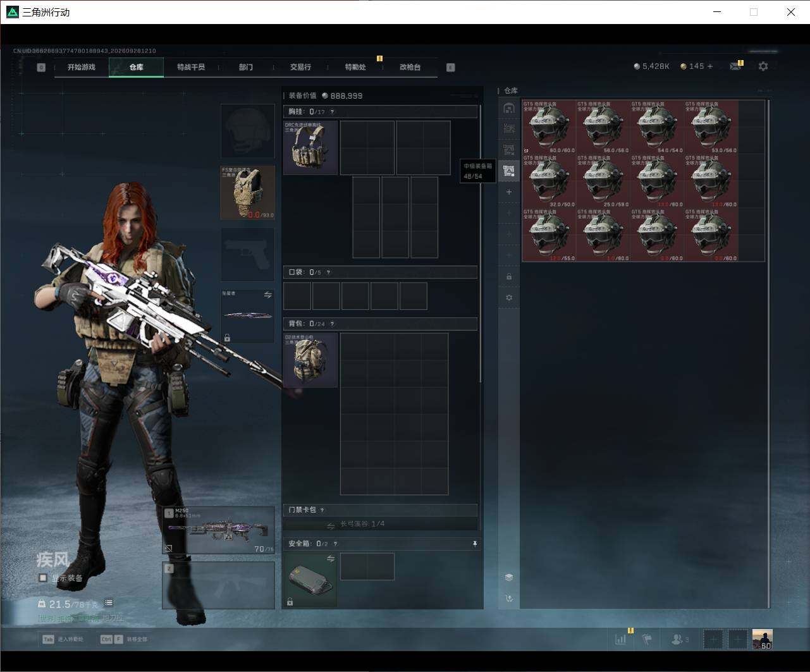
Task: Click the player avatar in bottom bar
Action: 762,639
